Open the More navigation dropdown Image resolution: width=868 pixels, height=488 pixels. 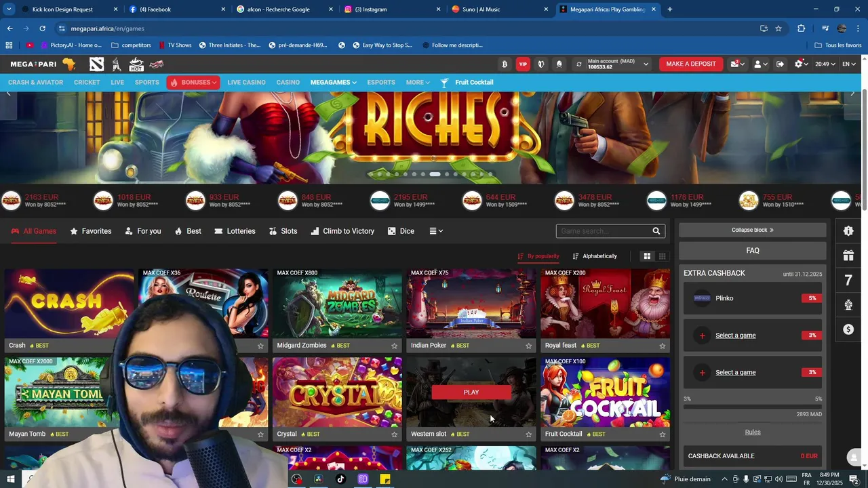(x=418, y=83)
